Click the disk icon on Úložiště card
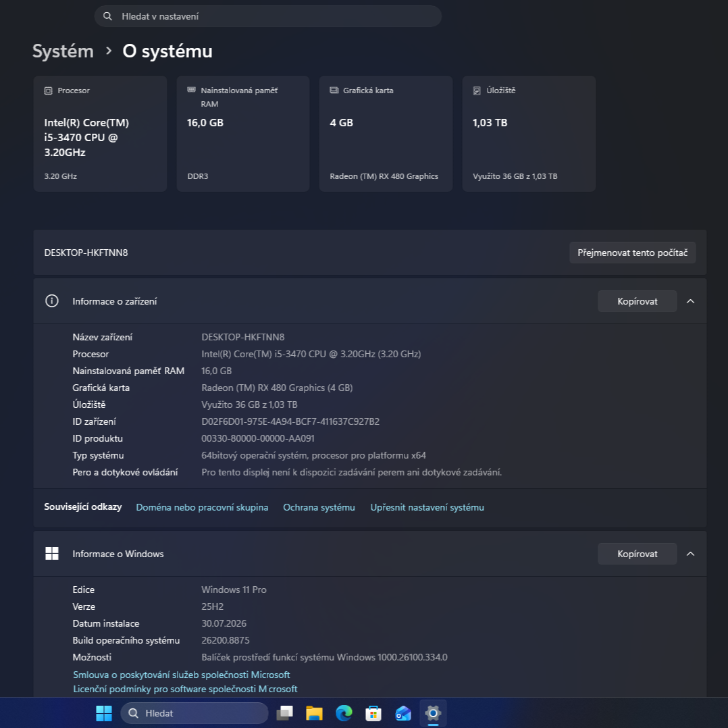 (477, 90)
